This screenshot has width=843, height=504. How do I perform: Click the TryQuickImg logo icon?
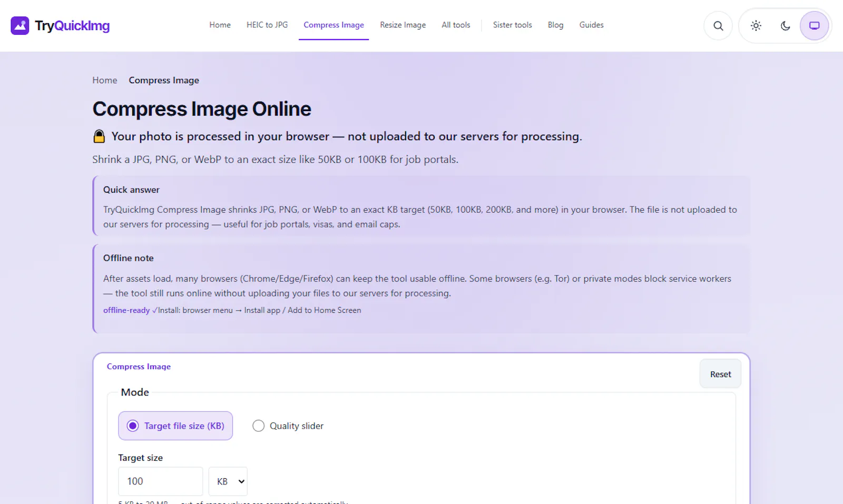tap(20, 25)
